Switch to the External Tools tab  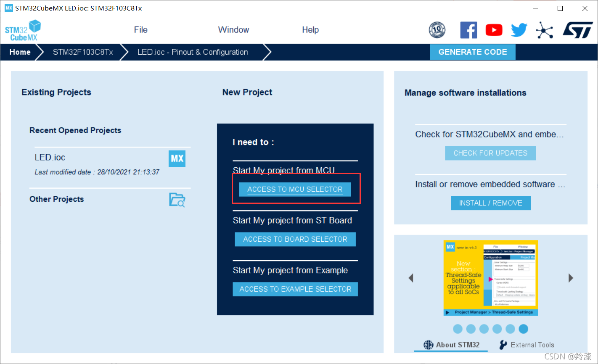coord(527,345)
